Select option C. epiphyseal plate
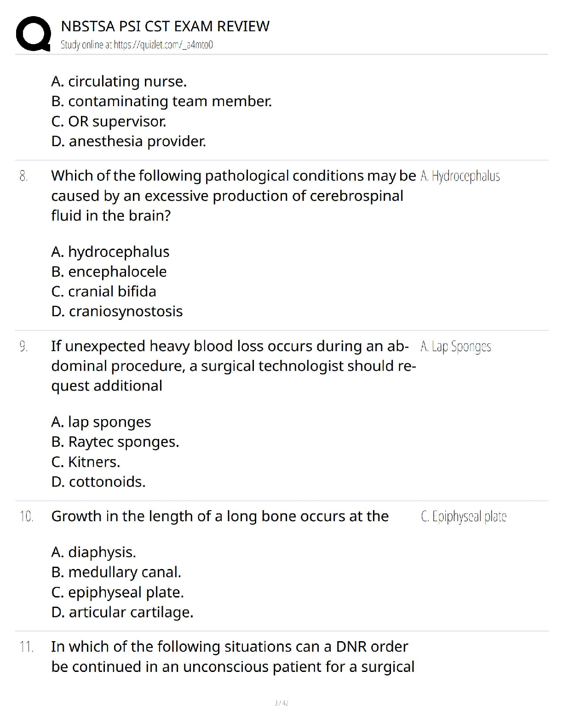This screenshot has height=728, width=563. click(x=117, y=592)
